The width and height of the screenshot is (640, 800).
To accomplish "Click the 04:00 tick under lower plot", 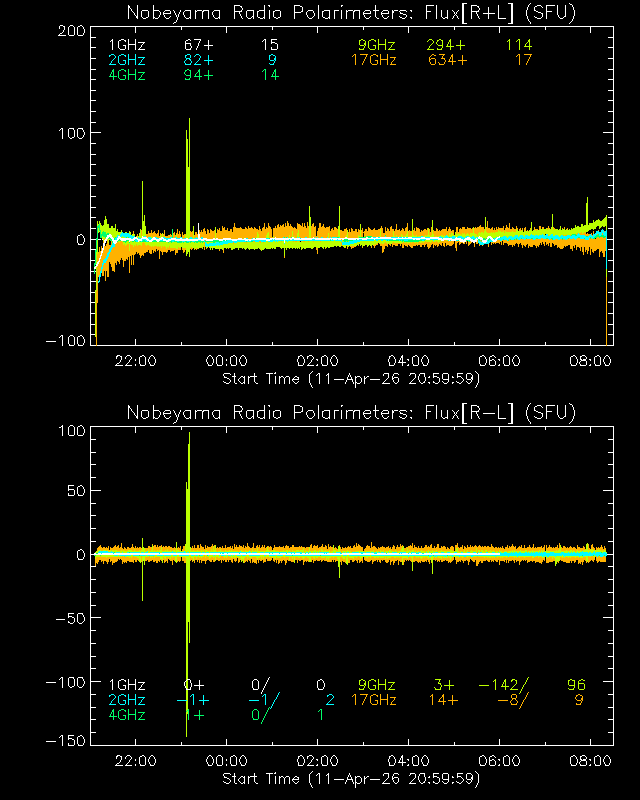I will (409, 762).
